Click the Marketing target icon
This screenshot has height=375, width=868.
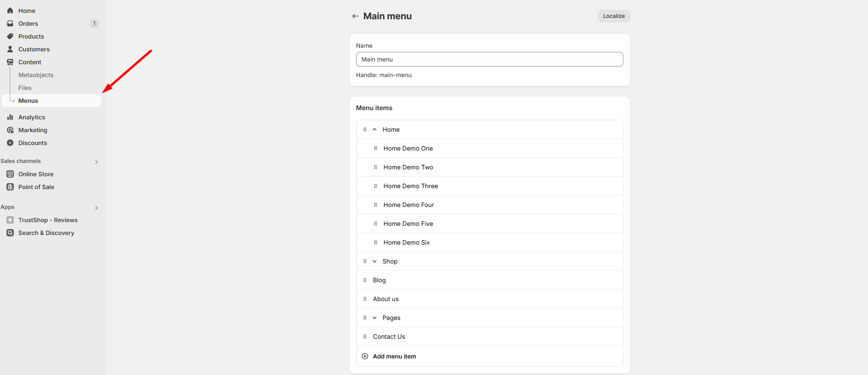[10, 130]
